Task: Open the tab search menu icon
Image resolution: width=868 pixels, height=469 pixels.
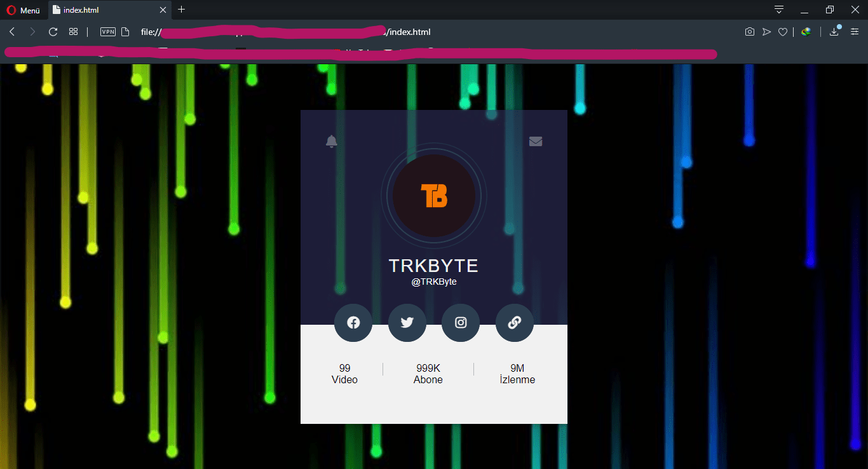Action: [779, 10]
